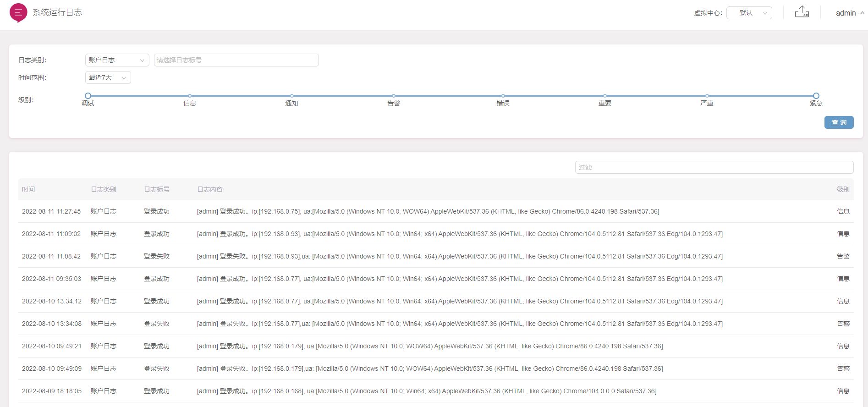
Task: Click the export/upload icon in header
Action: (802, 12)
